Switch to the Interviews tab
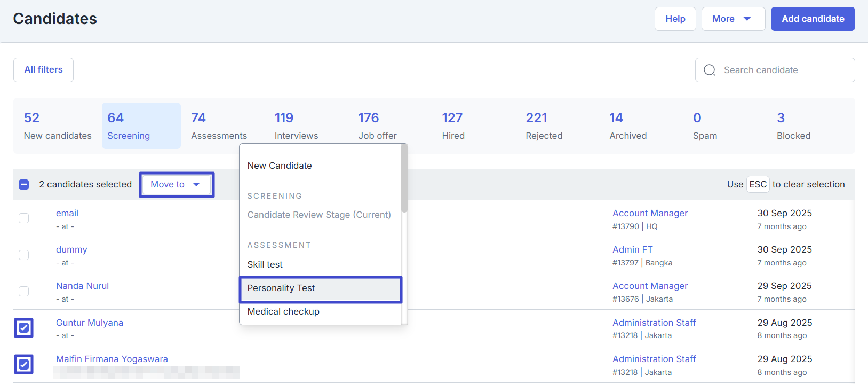 pos(296,126)
